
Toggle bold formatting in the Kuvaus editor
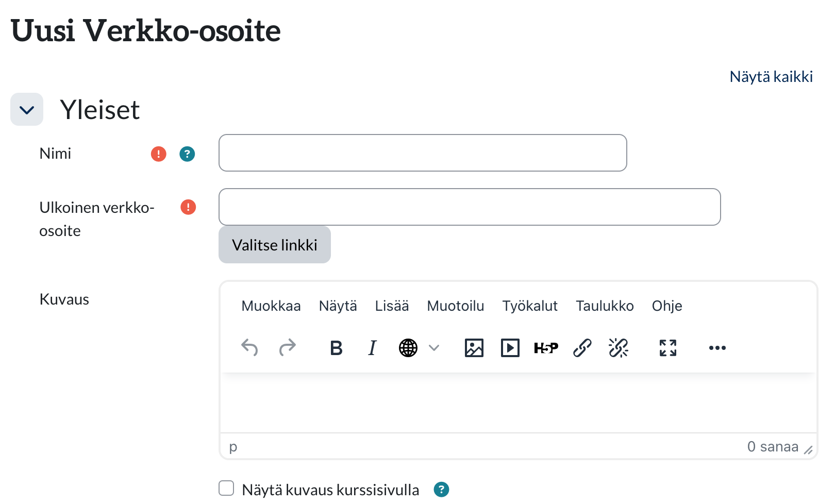[x=336, y=348]
